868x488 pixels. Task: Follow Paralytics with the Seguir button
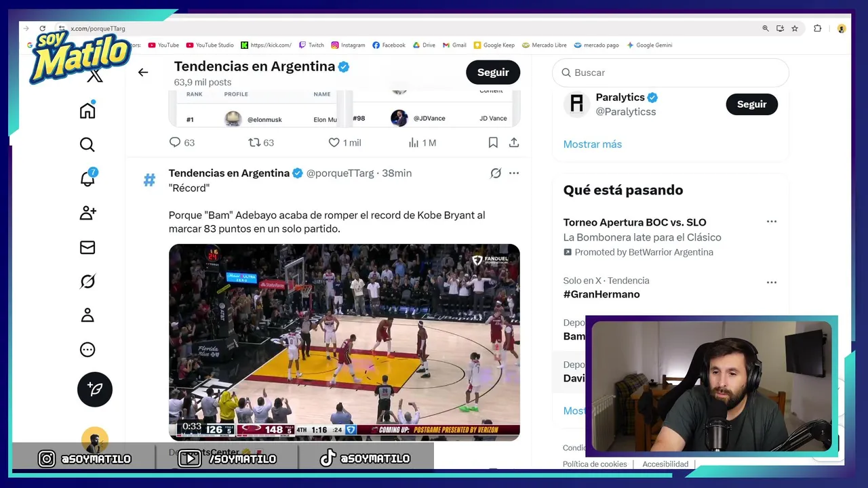751,104
